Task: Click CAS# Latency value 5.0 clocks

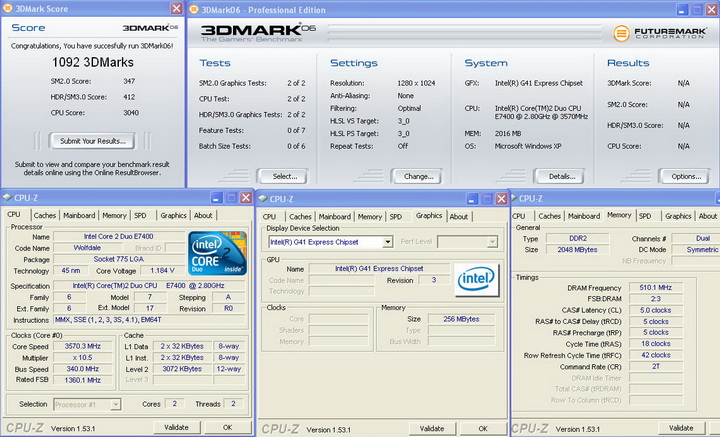Action: click(x=656, y=310)
